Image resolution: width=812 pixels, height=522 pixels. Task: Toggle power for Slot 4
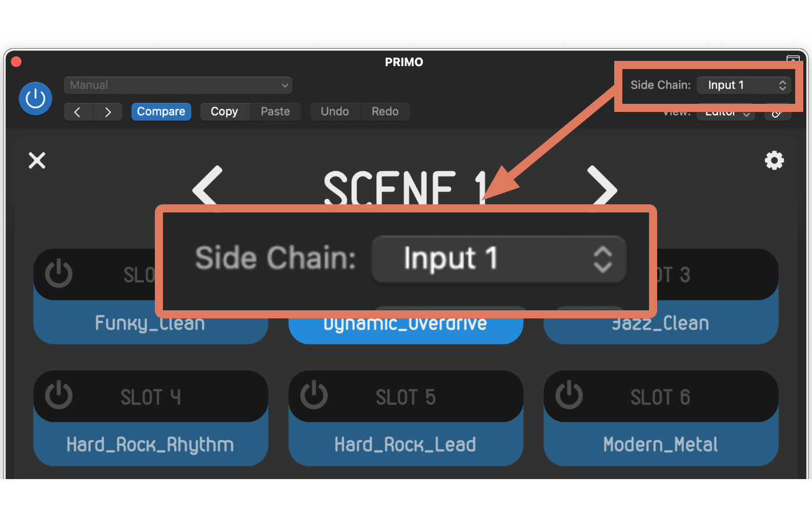59,396
